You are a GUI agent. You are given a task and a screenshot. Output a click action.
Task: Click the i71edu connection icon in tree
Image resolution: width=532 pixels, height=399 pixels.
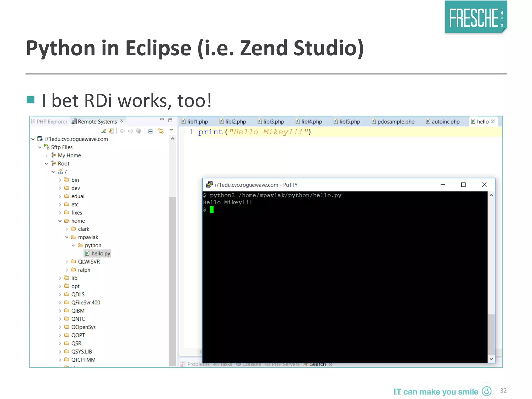40,139
